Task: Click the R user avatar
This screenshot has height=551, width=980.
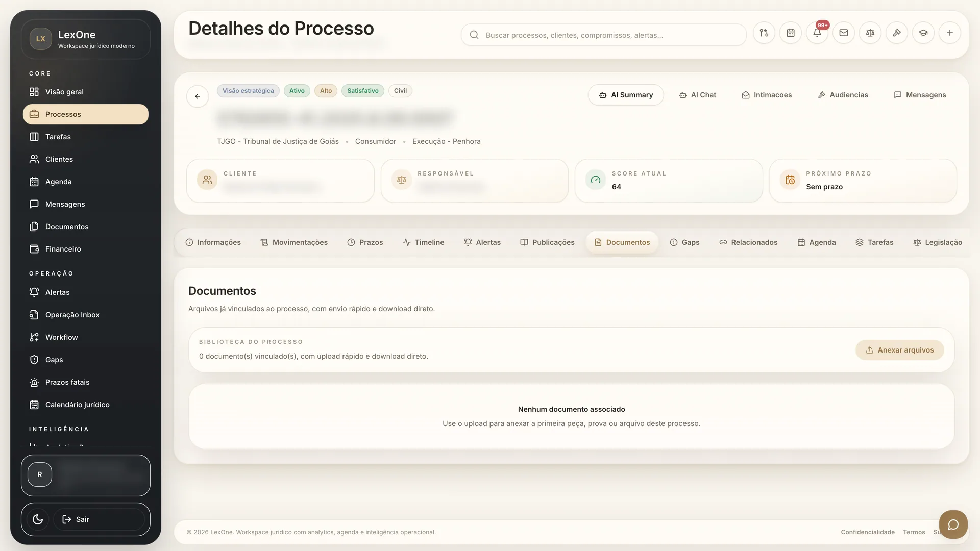Action: click(x=40, y=474)
